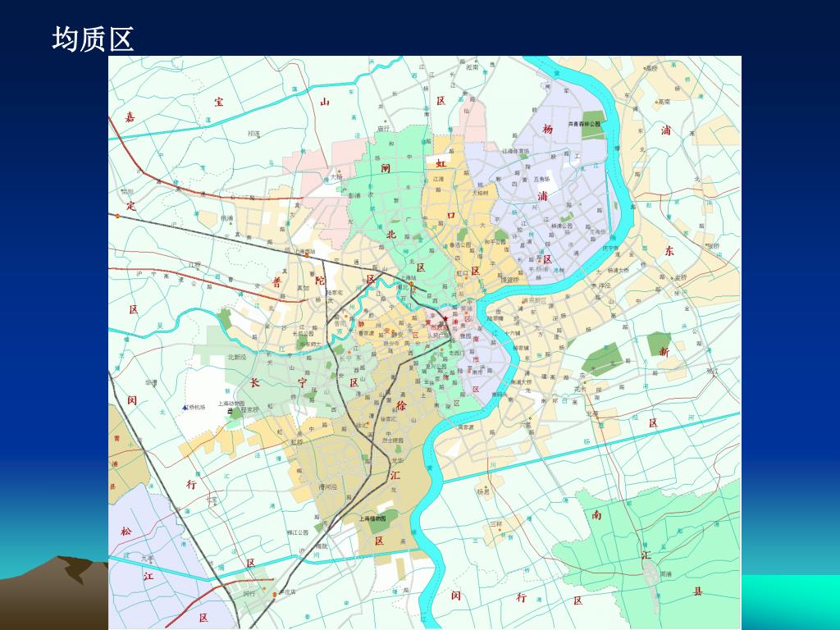Click the 祁连 label
840x630 pixels.
[253, 134]
